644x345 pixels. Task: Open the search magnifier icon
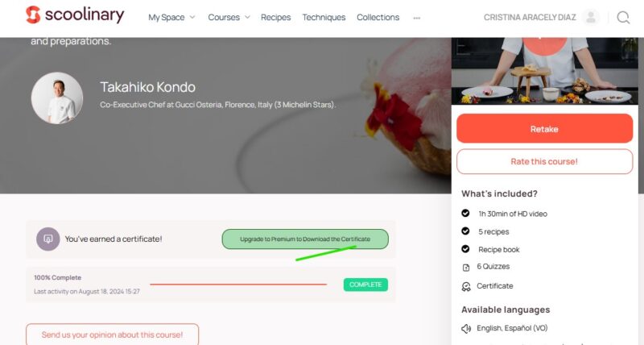tap(623, 17)
